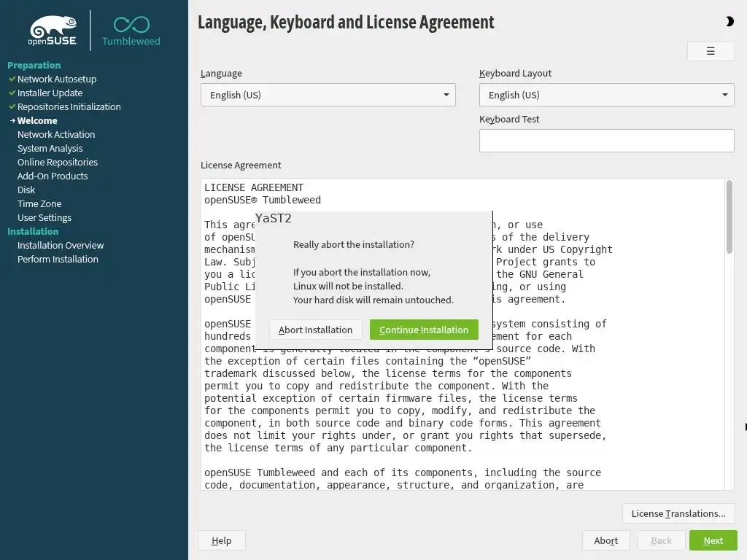The height and width of the screenshot is (560, 747).
Task: Select Installer Update step in sidebar
Action: click(x=50, y=93)
